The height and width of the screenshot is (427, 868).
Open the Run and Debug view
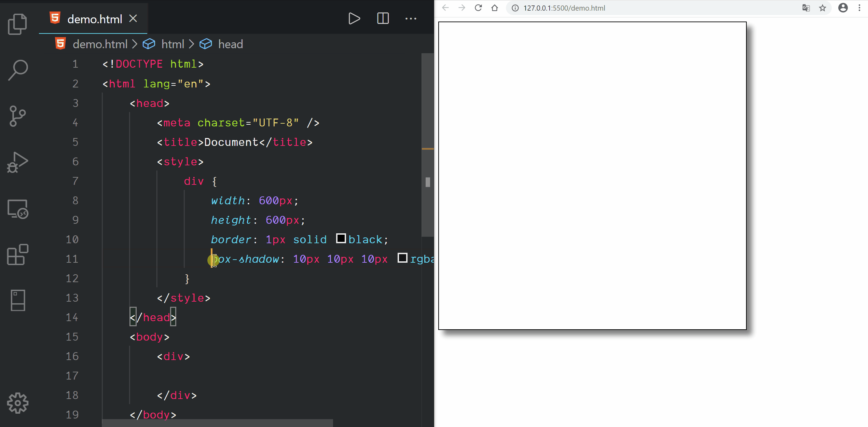point(17,162)
